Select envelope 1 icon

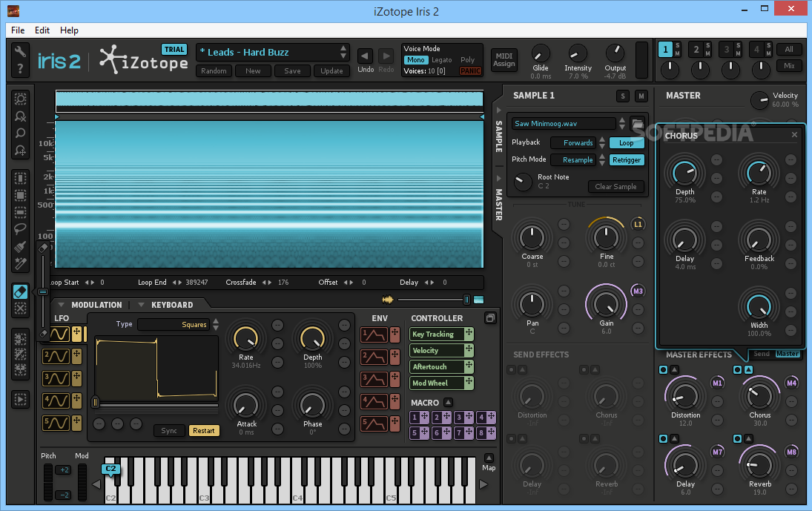(374, 334)
